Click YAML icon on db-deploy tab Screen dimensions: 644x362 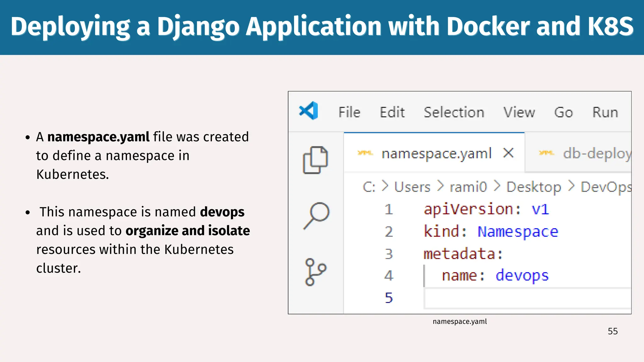click(546, 153)
